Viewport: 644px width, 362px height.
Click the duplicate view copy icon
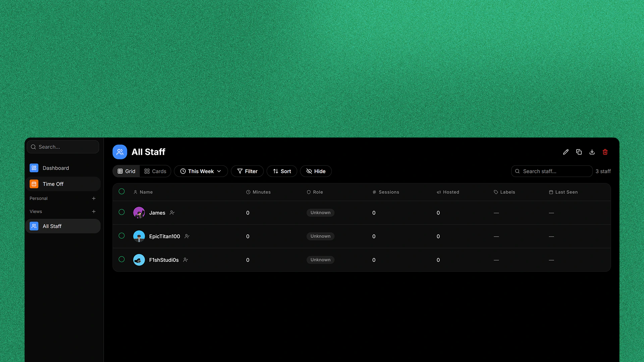[x=579, y=152]
